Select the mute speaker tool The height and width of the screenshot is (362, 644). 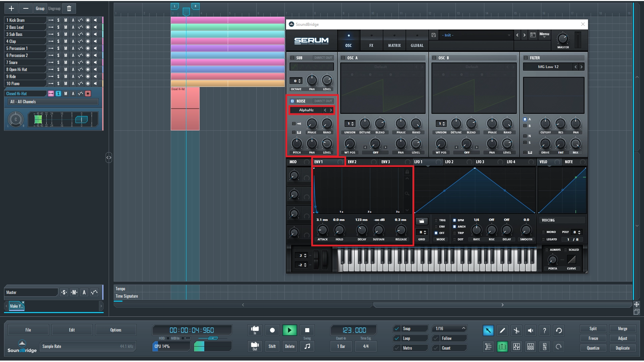tap(531, 330)
